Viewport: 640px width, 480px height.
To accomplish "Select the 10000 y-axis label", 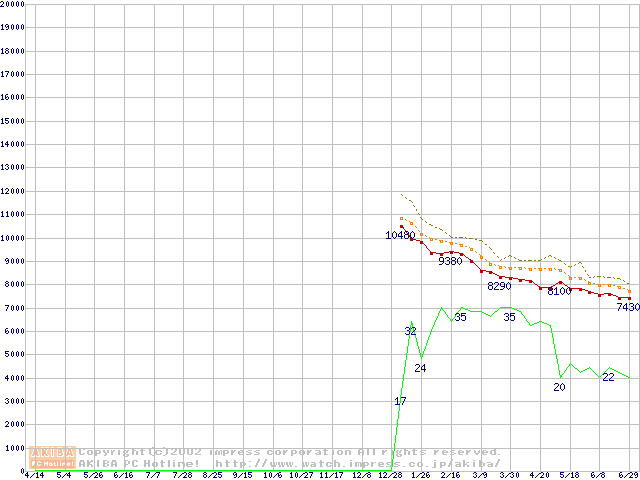I will pyautogui.click(x=12, y=238).
